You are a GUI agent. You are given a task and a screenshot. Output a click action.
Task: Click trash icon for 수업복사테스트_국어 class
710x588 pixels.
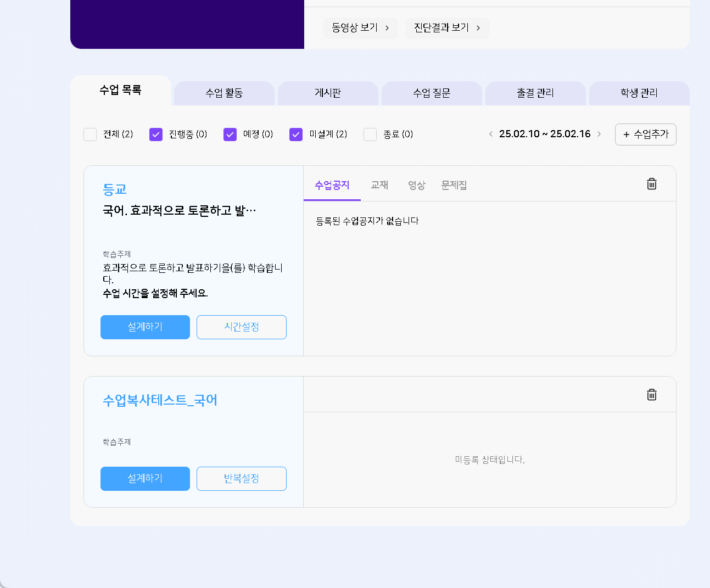pyautogui.click(x=651, y=395)
